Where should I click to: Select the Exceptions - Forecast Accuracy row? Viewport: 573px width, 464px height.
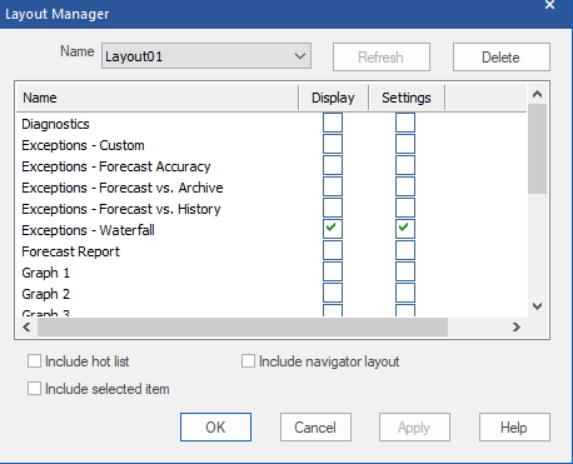pyautogui.click(x=272, y=167)
